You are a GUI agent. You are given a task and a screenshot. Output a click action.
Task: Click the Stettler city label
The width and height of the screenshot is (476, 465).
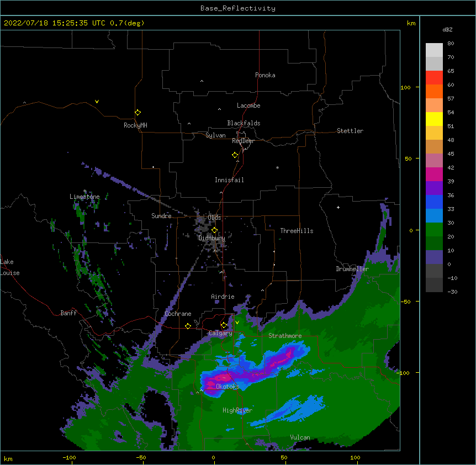tap(350, 131)
